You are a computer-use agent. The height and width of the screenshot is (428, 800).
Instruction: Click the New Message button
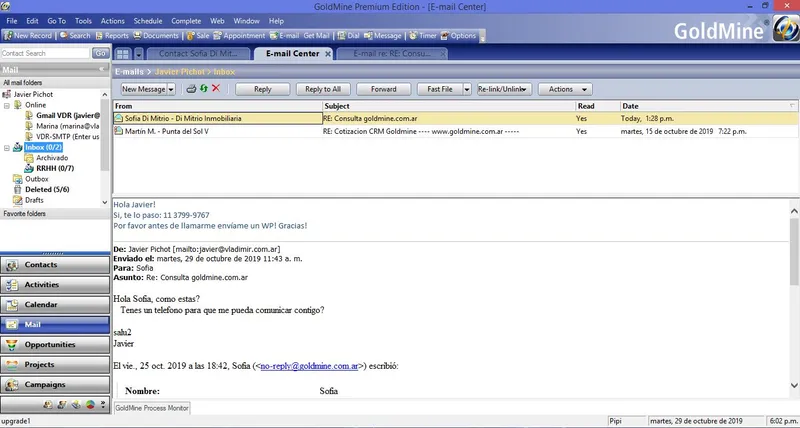point(143,89)
